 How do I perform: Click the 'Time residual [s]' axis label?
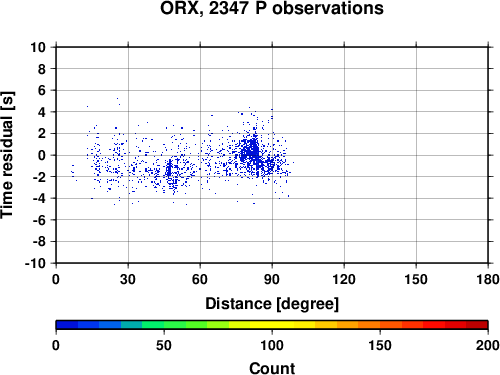[7, 155]
